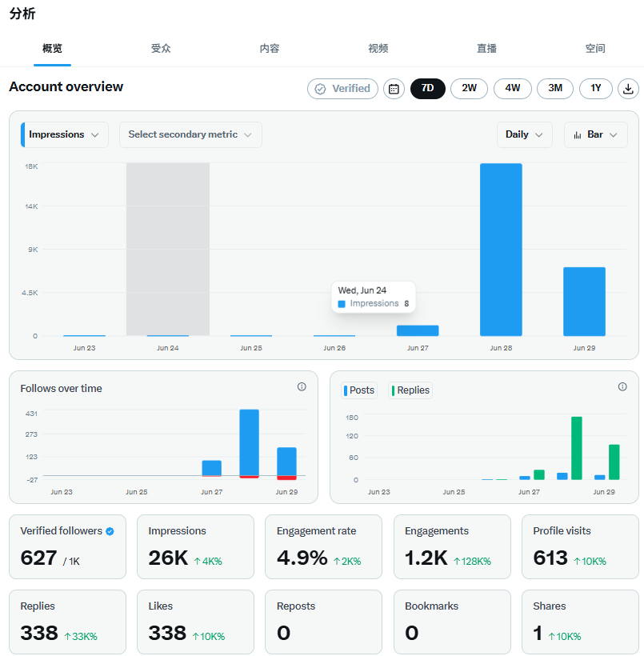The image size is (644, 656).
Task: Switch to the 受众 tab
Action: click(161, 49)
